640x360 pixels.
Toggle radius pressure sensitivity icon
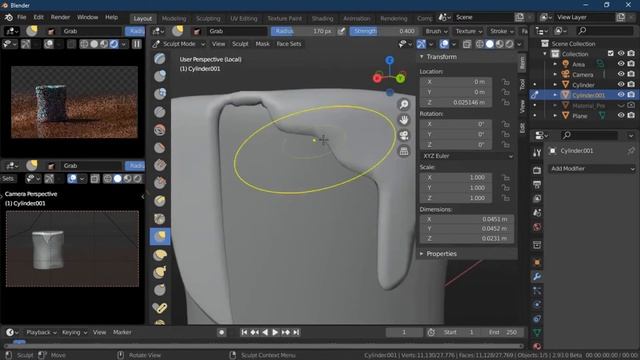click(342, 31)
